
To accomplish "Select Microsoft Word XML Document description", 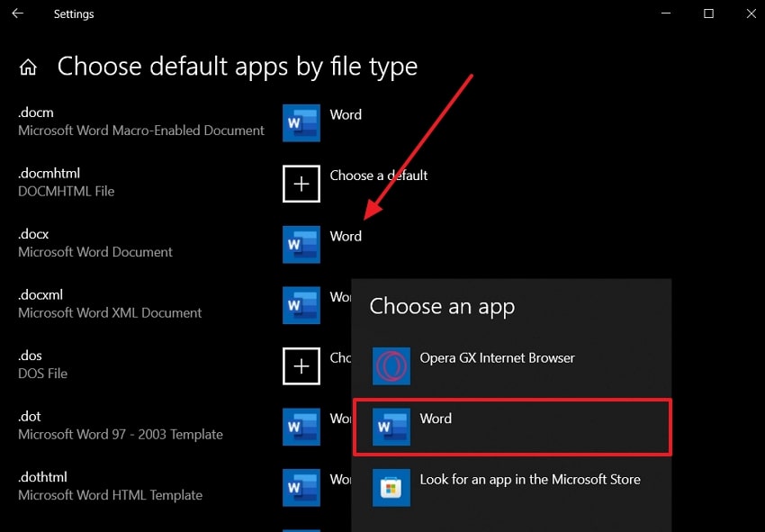I will (110, 313).
